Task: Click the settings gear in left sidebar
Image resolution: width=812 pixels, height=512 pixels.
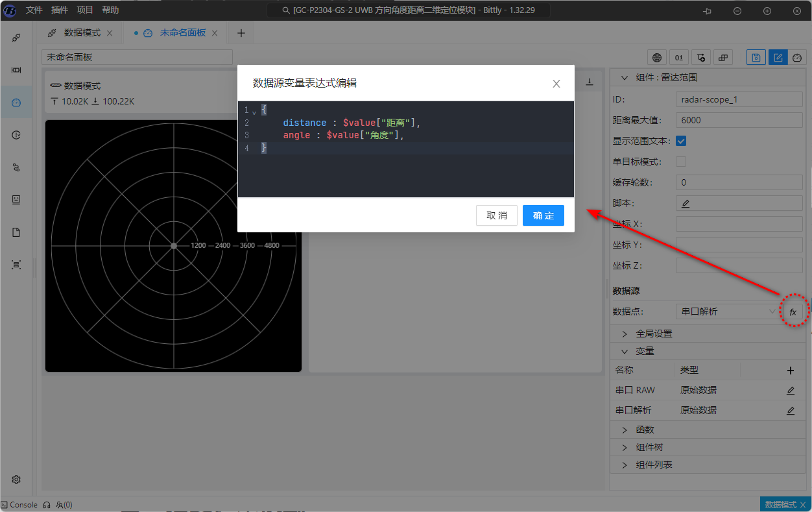Action: click(16, 480)
